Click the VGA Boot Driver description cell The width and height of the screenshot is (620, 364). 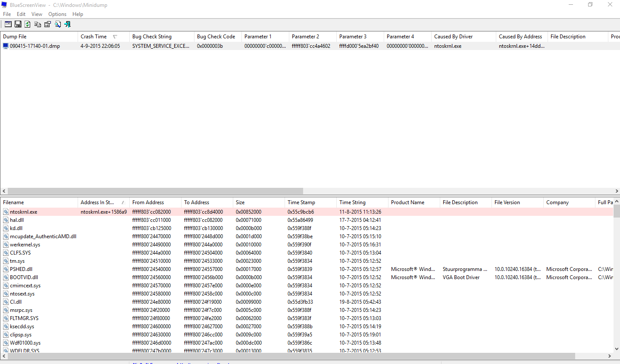[x=461, y=277]
